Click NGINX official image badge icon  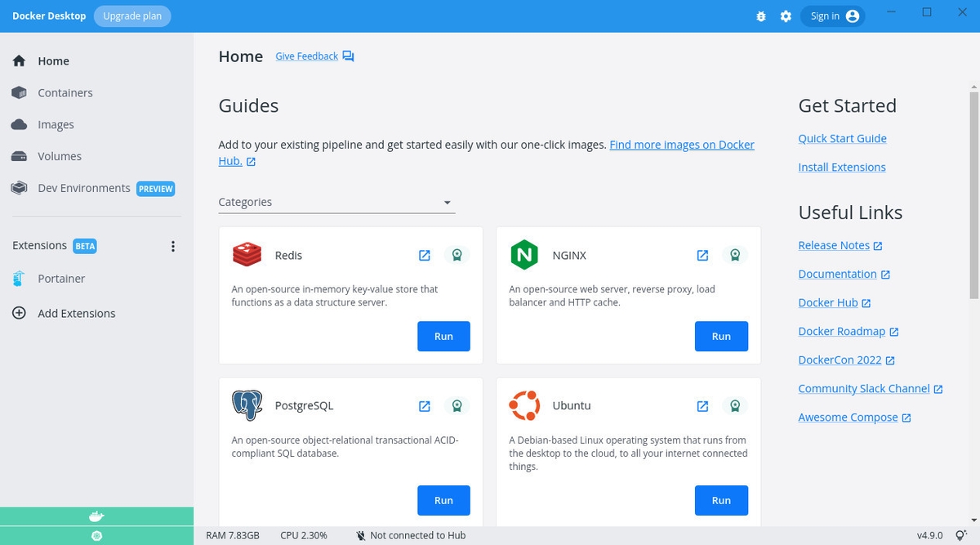point(735,256)
